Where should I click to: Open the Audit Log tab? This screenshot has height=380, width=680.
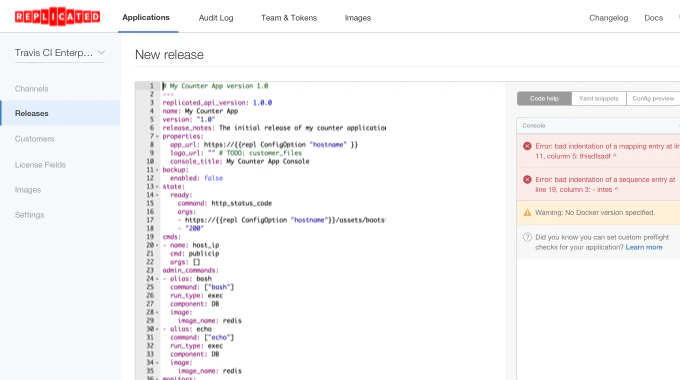[216, 18]
